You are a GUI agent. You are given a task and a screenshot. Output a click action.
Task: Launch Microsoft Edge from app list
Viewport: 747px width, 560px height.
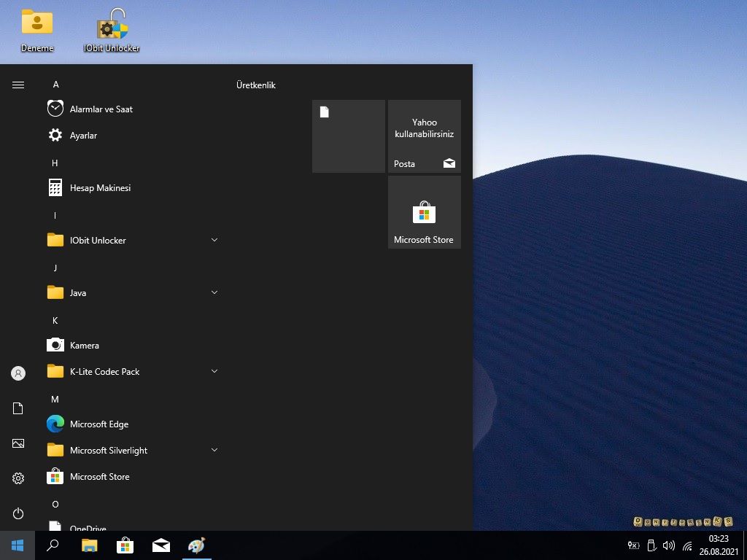[x=133, y=424]
